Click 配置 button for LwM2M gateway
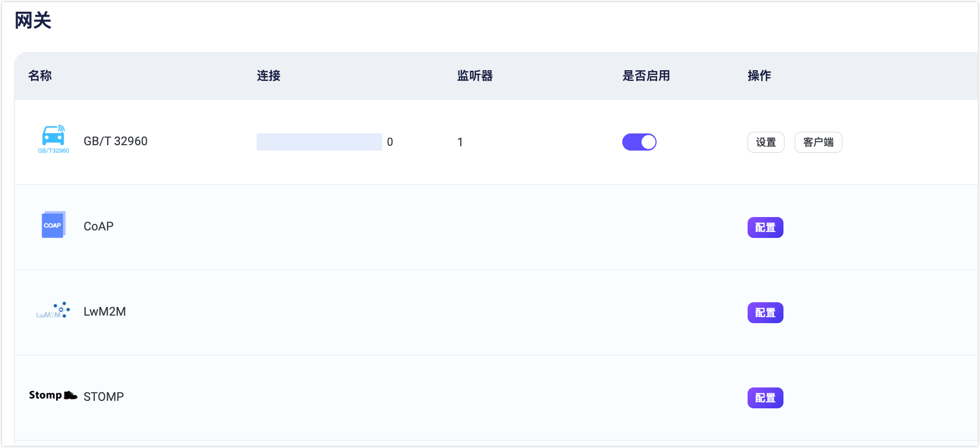980x448 pixels. pos(765,312)
